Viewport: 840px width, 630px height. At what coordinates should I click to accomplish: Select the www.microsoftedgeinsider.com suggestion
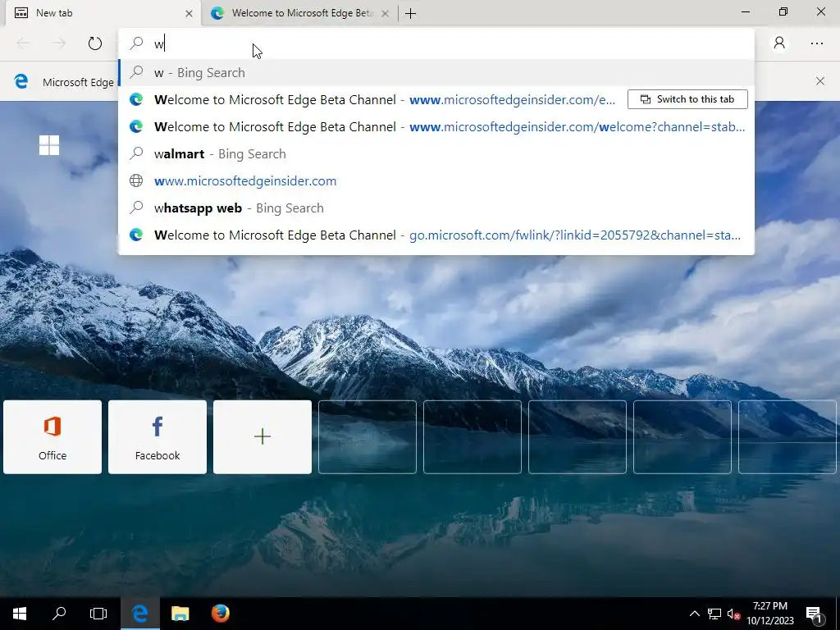tap(436, 181)
